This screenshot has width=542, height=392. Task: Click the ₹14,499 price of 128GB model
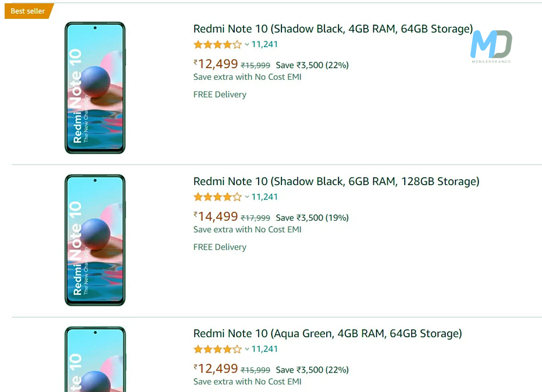coord(216,216)
